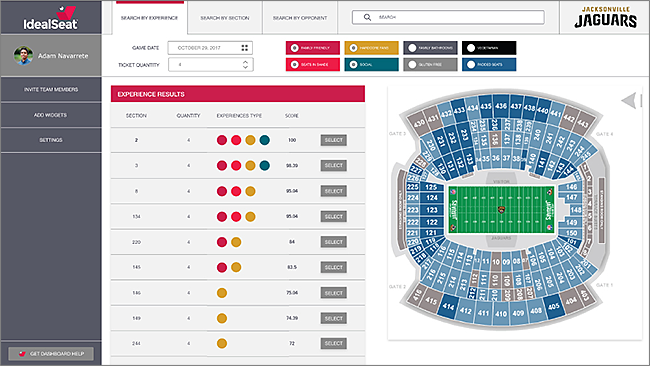
Task: Switch to Search by Section tab
Action: coord(225,18)
